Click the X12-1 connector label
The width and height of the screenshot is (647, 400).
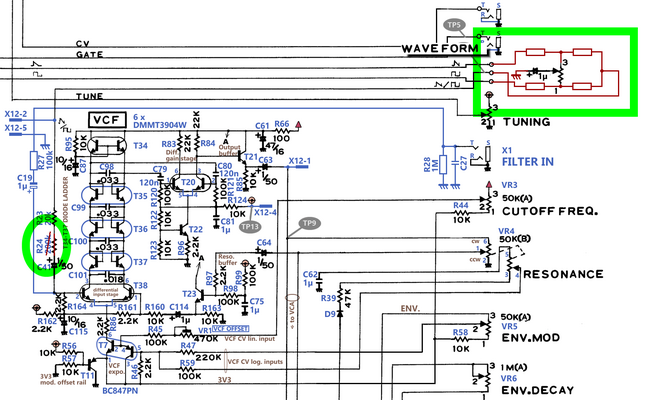[300, 161]
